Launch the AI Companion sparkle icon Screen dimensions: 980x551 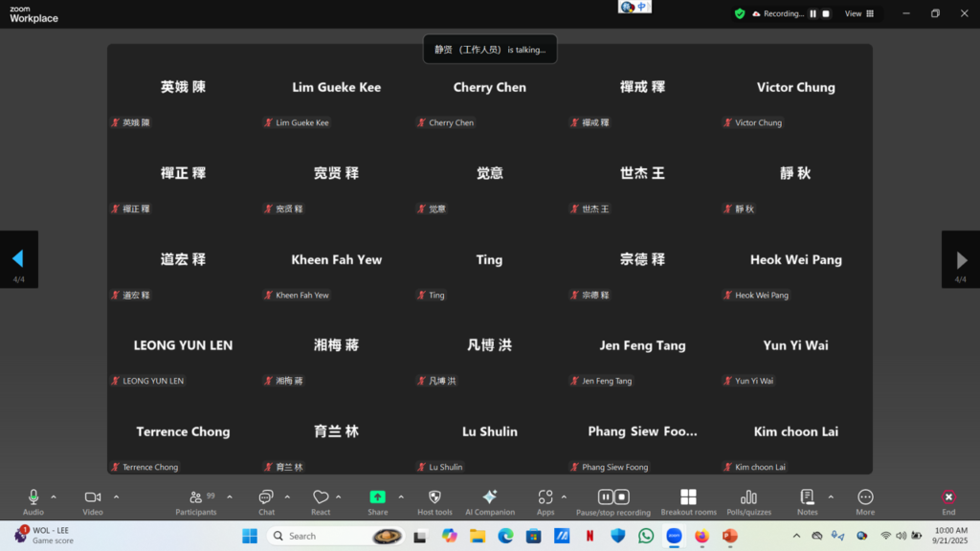coord(489,497)
